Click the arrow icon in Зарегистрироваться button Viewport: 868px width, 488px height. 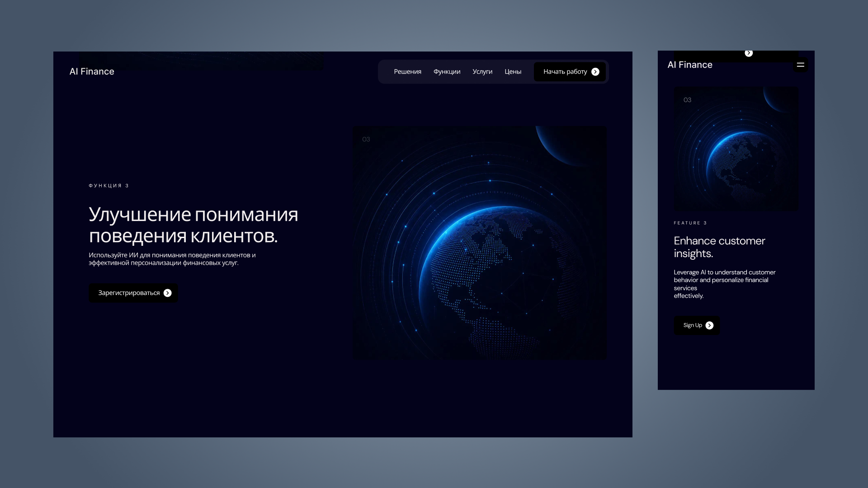pos(168,293)
